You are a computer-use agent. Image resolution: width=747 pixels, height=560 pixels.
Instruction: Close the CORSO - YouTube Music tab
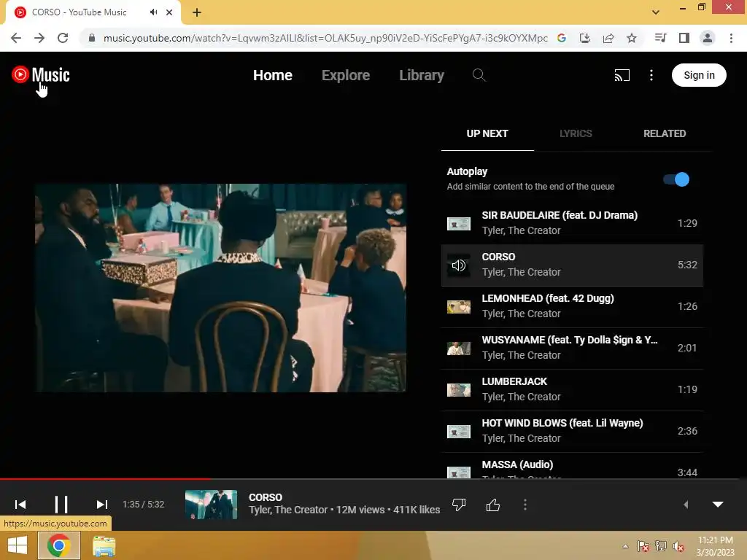[x=169, y=12]
